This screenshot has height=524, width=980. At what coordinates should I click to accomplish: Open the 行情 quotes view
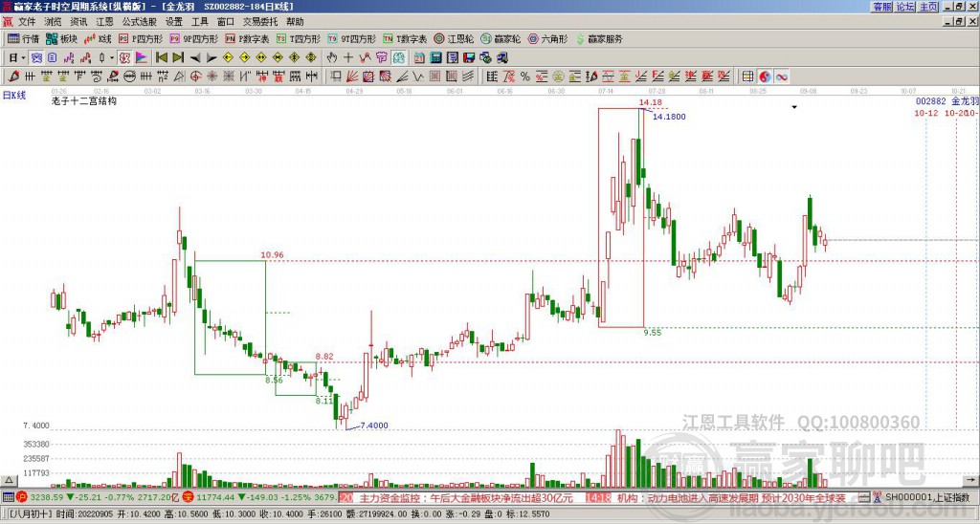(23, 38)
